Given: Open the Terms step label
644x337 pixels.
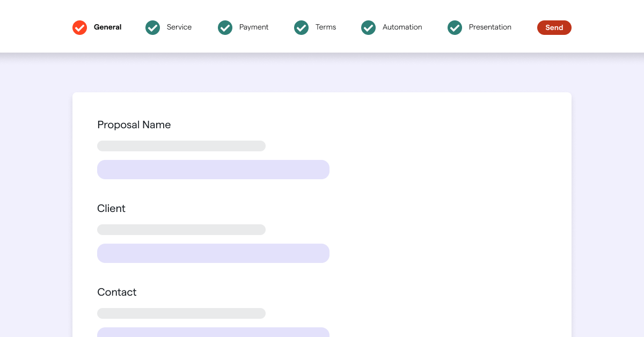Looking at the screenshot, I should pyautogui.click(x=325, y=27).
